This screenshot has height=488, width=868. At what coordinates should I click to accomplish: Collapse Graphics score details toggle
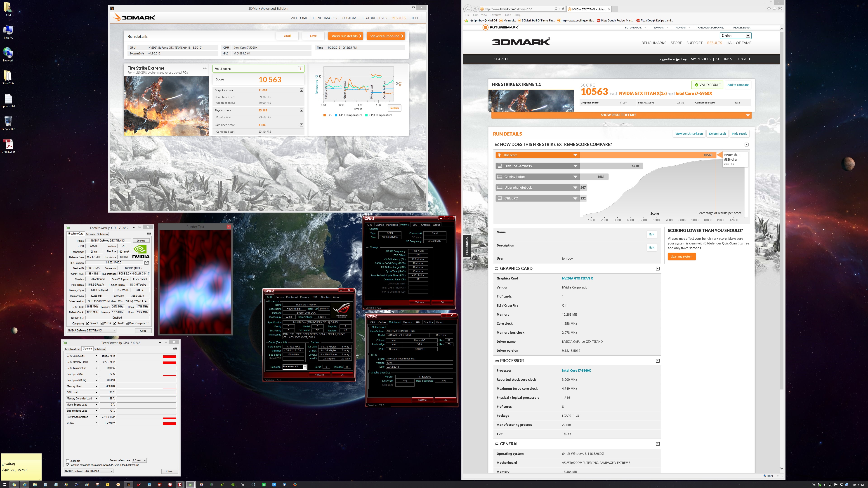click(302, 90)
